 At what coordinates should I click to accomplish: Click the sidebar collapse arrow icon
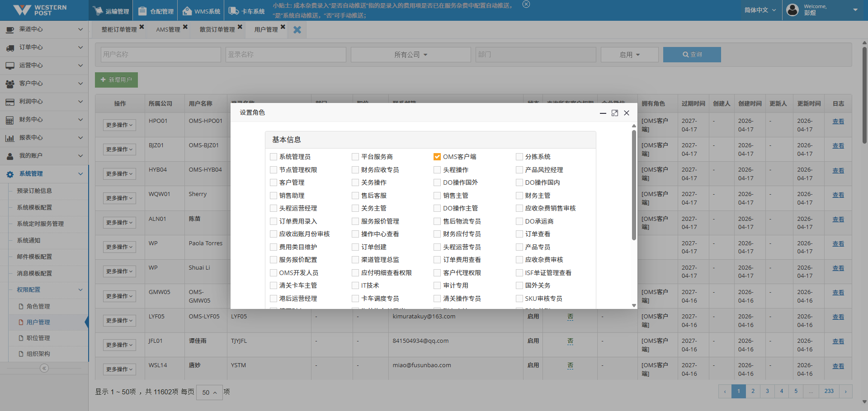pos(44,368)
